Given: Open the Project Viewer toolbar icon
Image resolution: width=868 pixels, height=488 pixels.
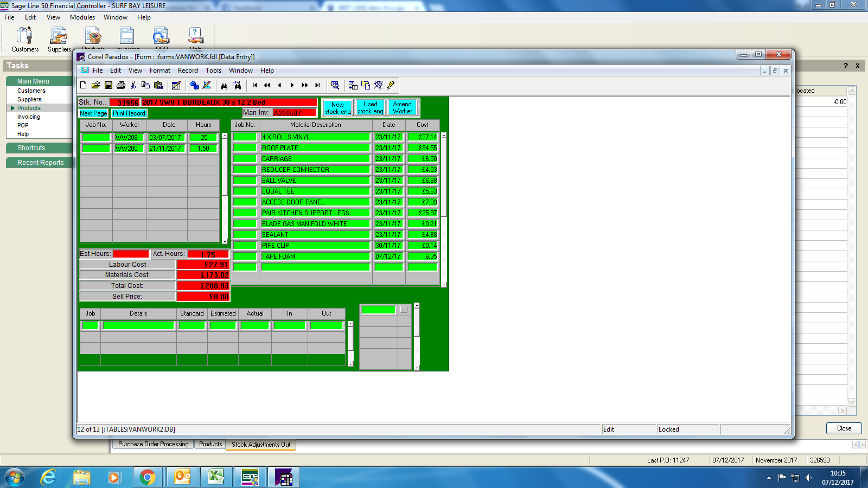Looking at the screenshot, I should 366,85.
